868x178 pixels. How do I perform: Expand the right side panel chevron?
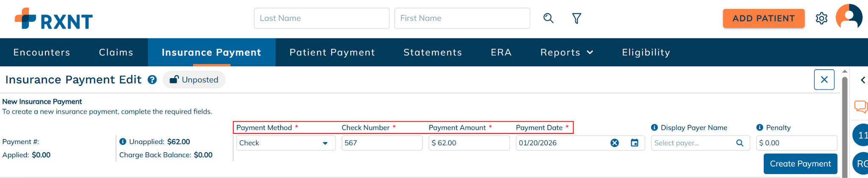click(x=863, y=80)
